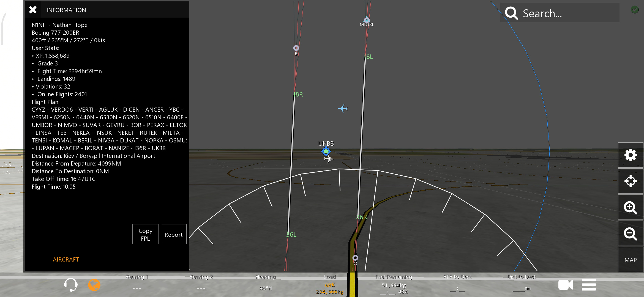The width and height of the screenshot is (644, 297).
Task: Open the hamburger menu icon
Action: coord(589,285)
